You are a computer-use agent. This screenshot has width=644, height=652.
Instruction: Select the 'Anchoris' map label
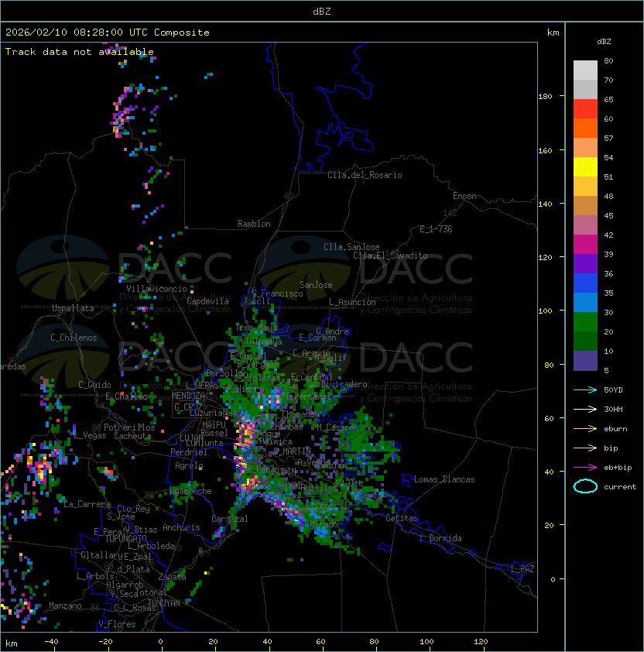pos(181,527)
